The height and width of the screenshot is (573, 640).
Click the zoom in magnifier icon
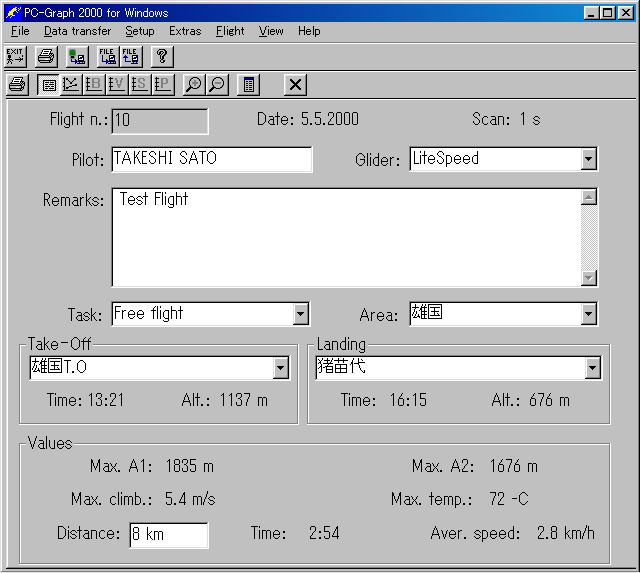[194, 85]
